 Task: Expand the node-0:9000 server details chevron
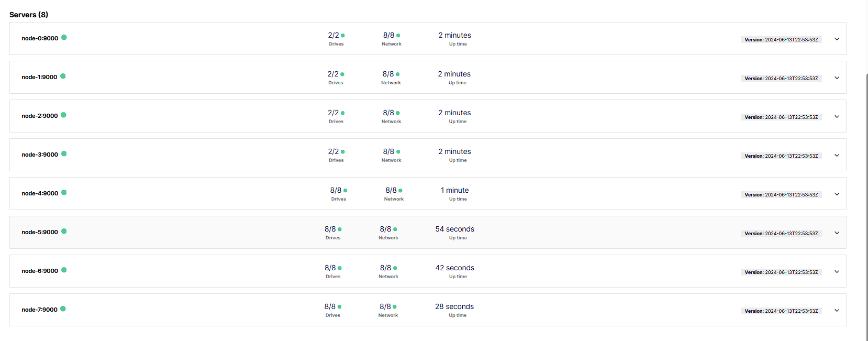click(x=837, y=39)
